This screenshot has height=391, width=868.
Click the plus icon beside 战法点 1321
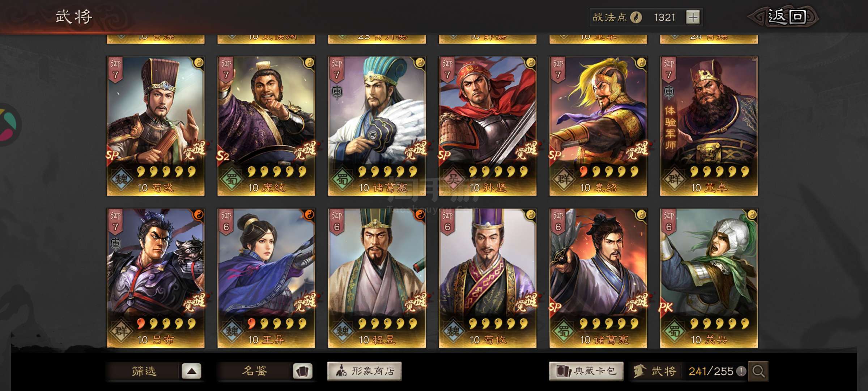tap(693, 17)
